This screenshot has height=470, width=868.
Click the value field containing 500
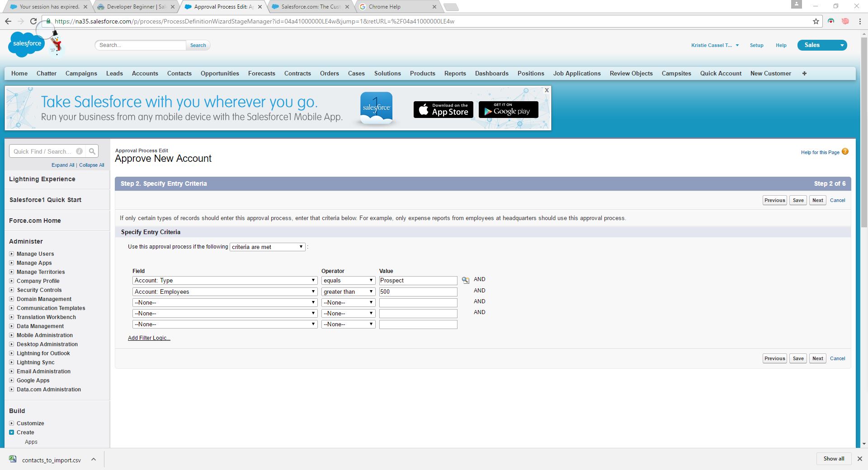(418, 291)
